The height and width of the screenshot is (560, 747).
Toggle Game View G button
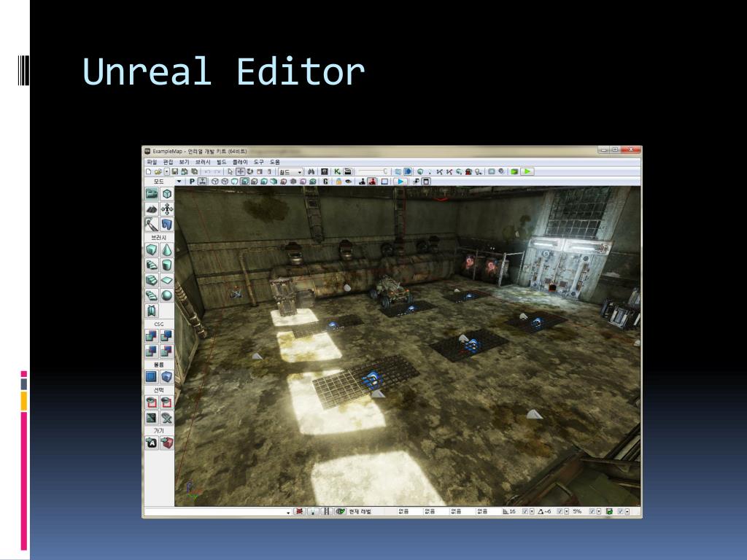click(x=325, y=182)
